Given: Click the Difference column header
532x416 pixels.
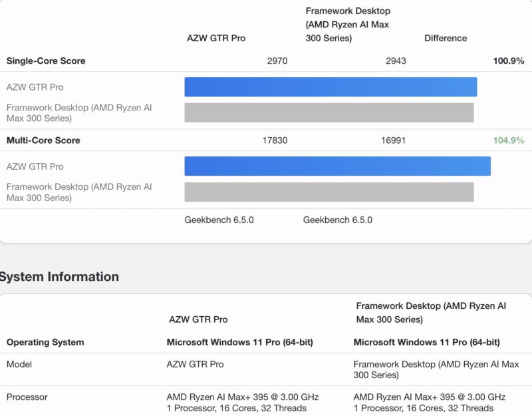Looking at the screenshot, I should [446, 38].
